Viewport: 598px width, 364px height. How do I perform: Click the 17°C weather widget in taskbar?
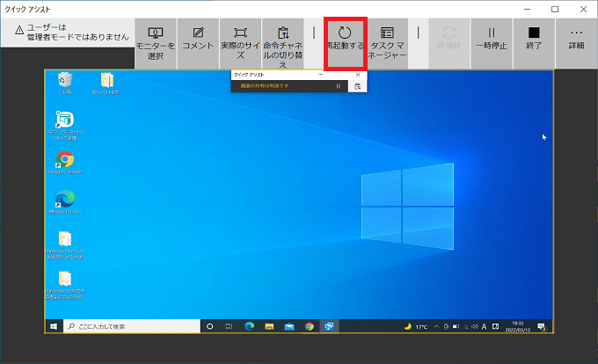pos(416,327)
